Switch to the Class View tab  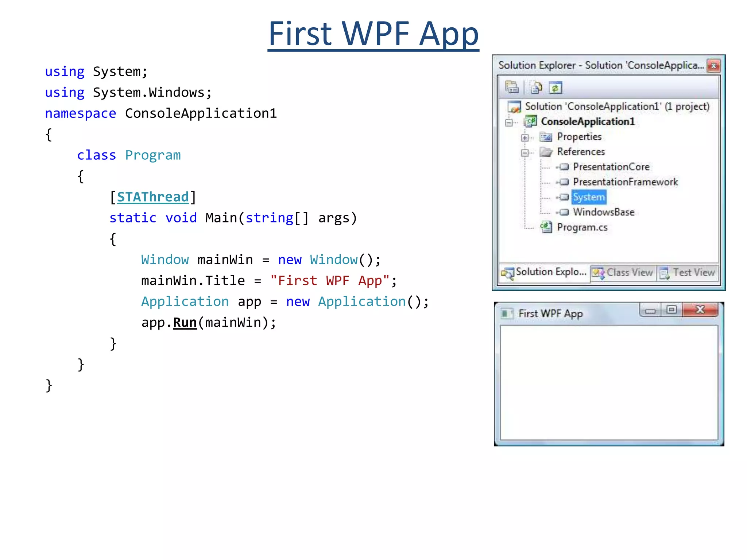point(623,273)
